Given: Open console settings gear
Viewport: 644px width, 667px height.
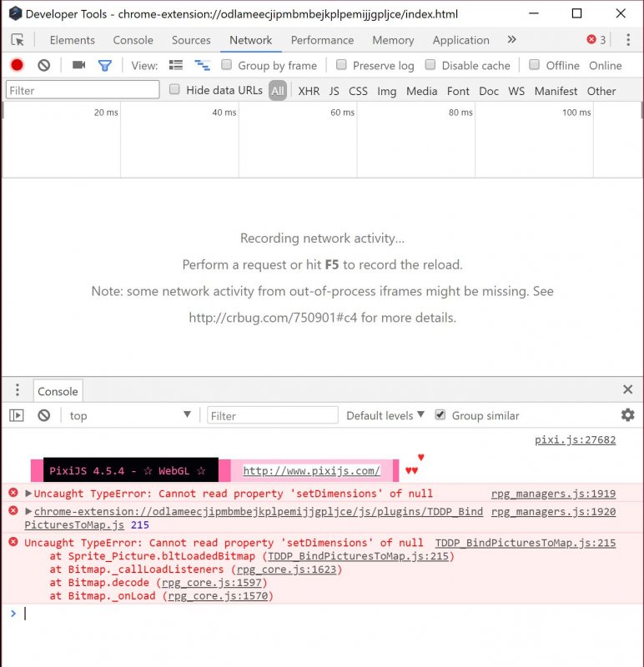Looking at the screenshot, I should 628,414.
